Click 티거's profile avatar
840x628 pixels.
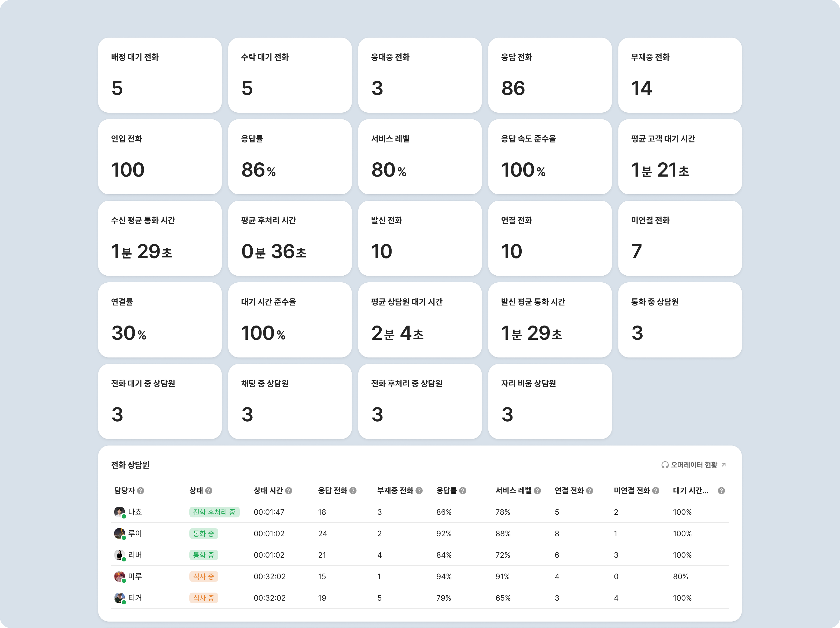pyautogui.click(x=119, y=598)
